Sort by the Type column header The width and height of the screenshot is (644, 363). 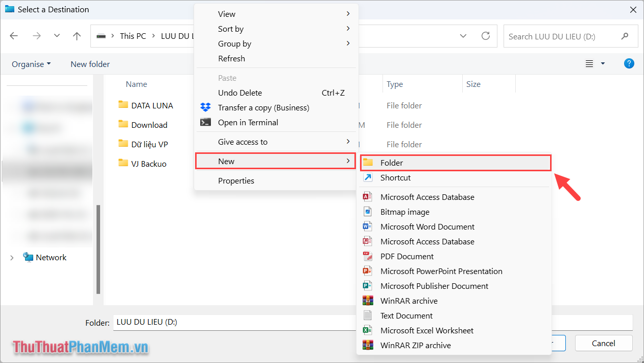395,84
